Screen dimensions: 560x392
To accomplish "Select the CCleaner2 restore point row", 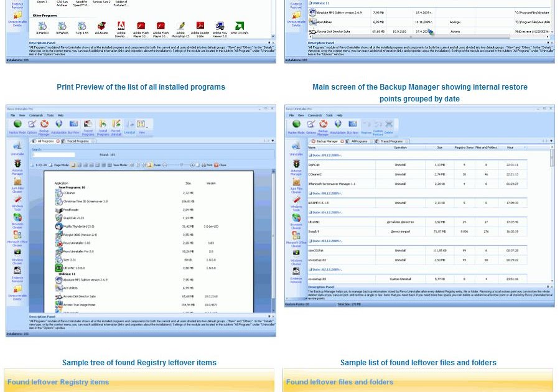I will (x=417, y=174).
